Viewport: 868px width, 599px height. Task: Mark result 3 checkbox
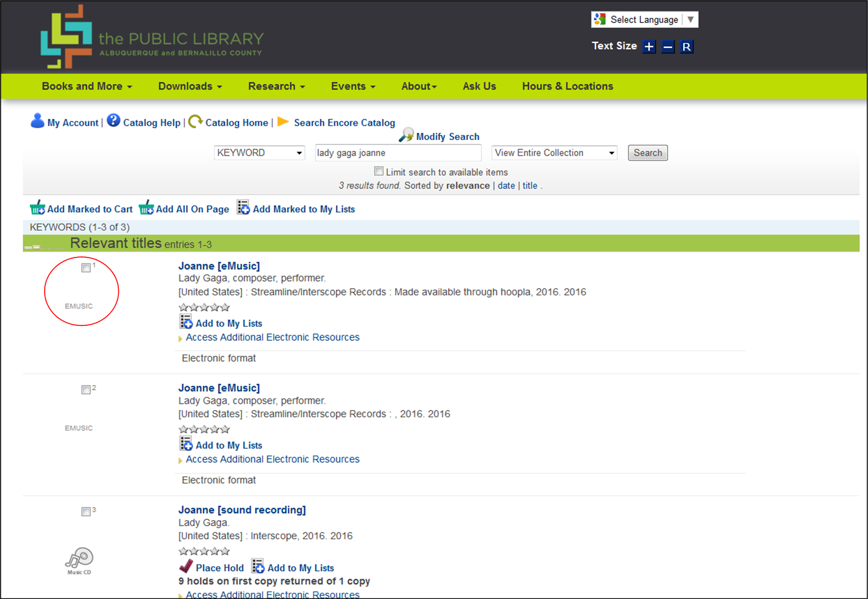tap(86, 511)
